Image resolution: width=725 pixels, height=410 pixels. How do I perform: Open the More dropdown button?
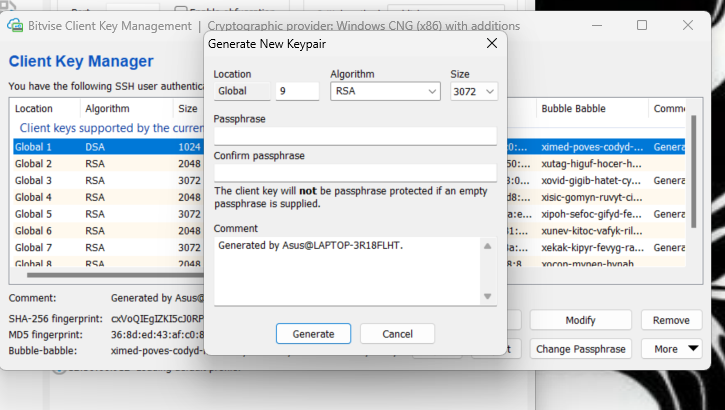click(x=671, y=349)
